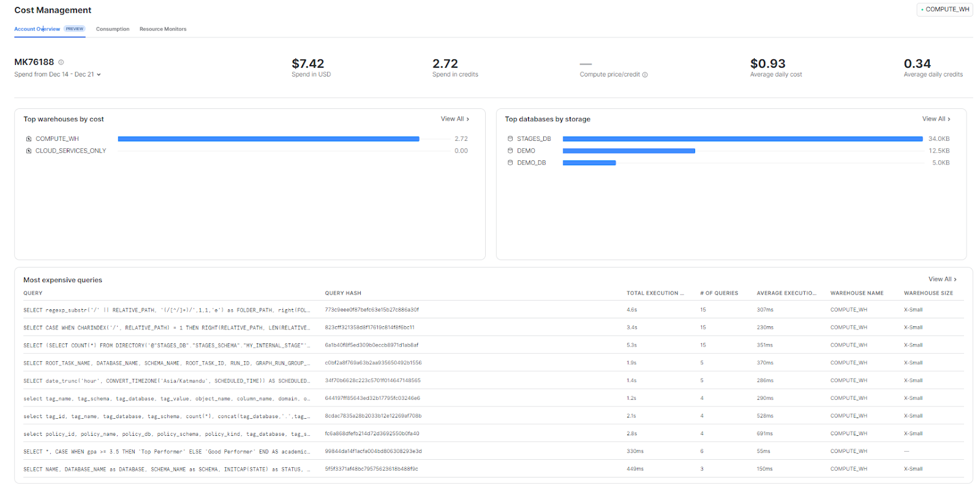Screen dimensions: 980x502
Task: Click the 0.34 Average daily credits value
Action: click(x=917, y=64)
